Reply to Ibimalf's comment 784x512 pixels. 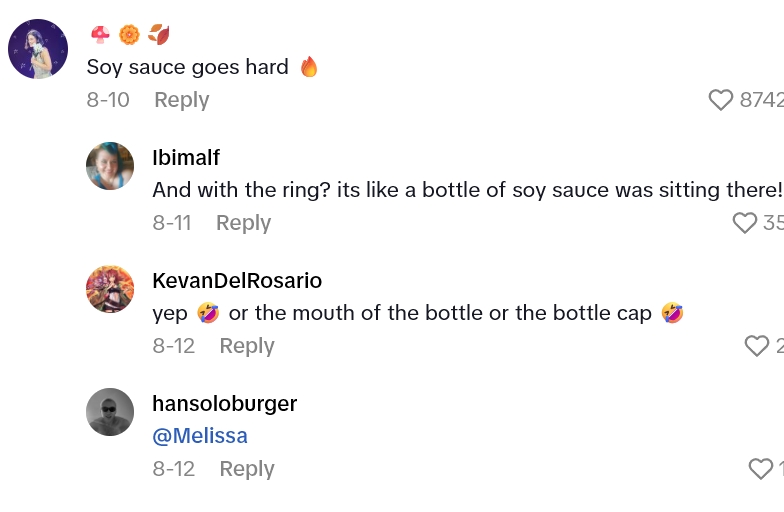click(243, 223)
